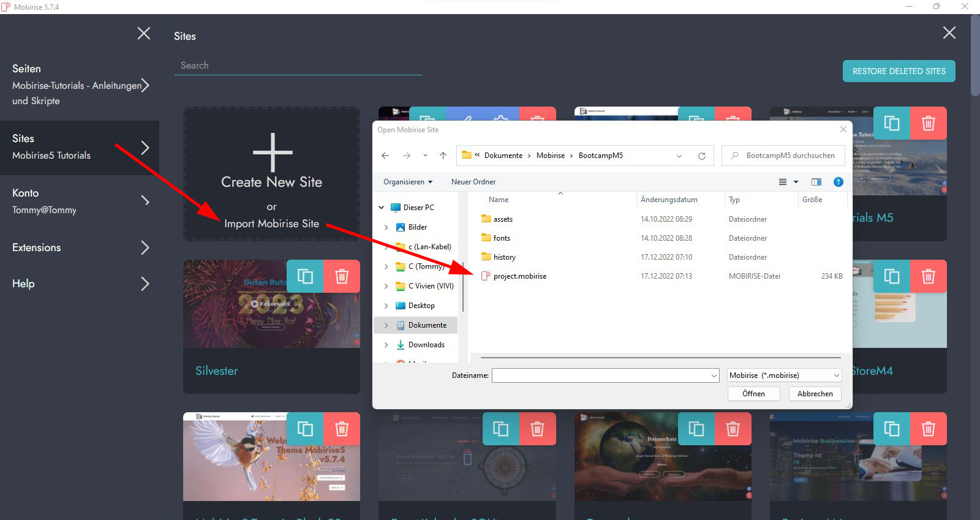Close the Open Mobirise Site dialog
Viewport: 980px width, 520px height.
pyautogui.click(x=843, y=129)
